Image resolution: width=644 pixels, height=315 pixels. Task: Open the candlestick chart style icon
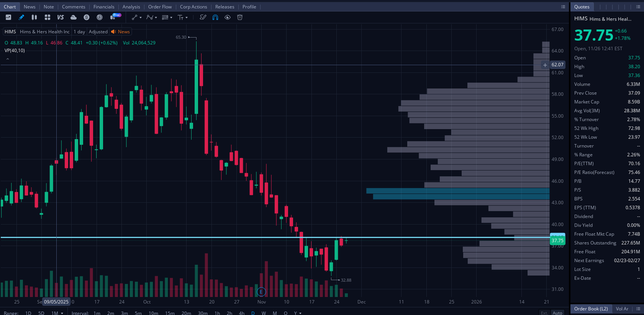[34, 17]
